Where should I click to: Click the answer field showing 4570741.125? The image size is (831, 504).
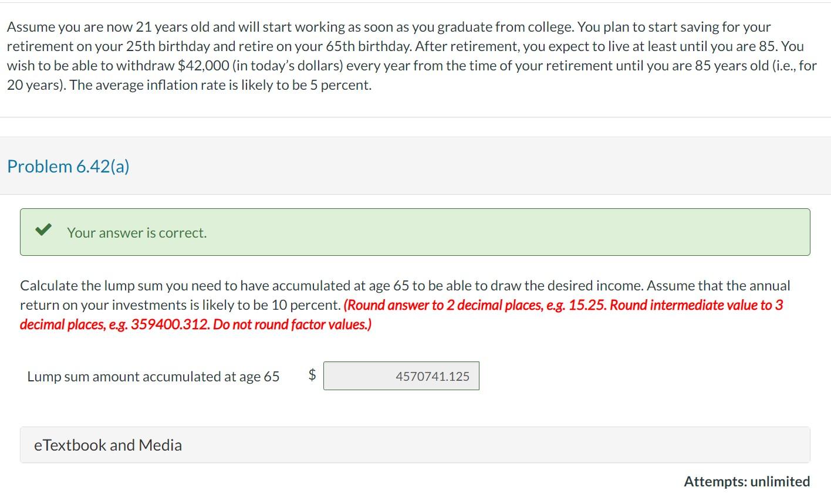[401, 376]
